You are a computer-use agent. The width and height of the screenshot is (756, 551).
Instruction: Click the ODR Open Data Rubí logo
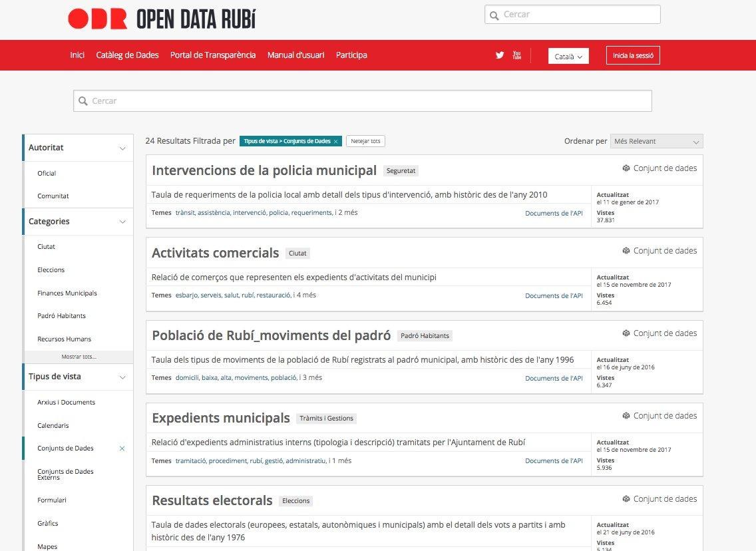point(162,19)
